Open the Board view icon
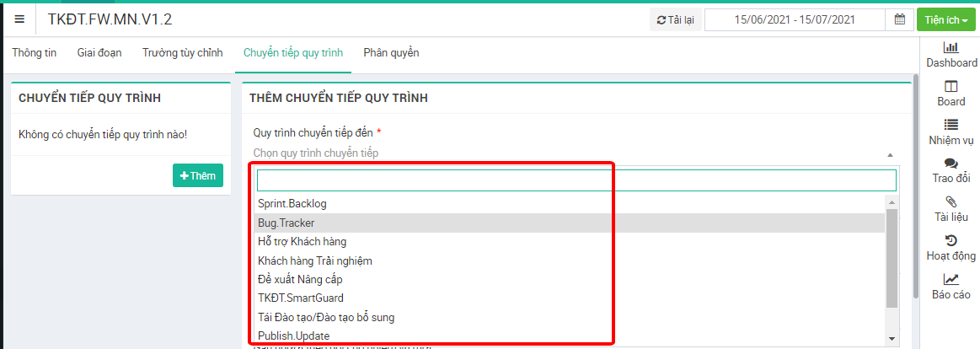Image resolution: width=980 pixels, height=349 pixels. pos(951,87)
